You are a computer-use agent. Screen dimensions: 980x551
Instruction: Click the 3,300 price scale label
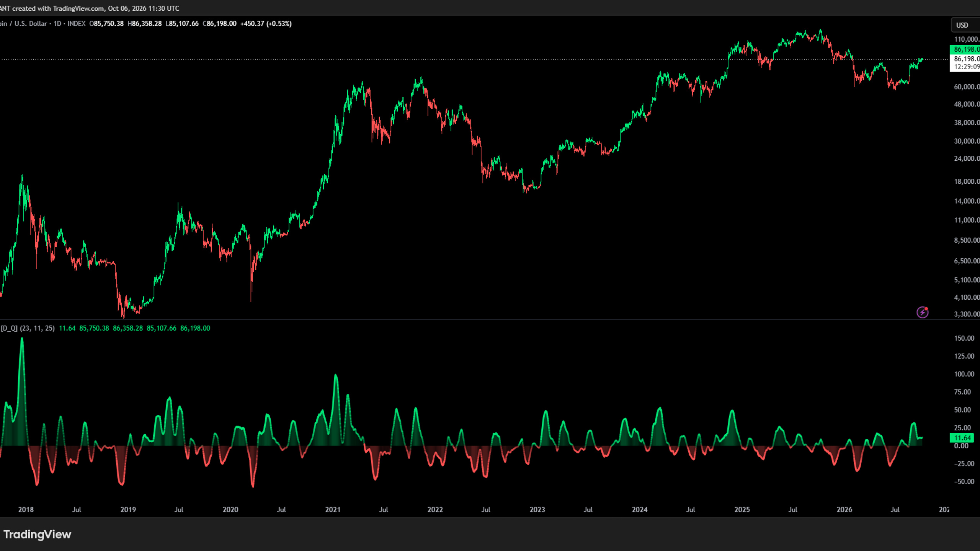tap(967, 314)
